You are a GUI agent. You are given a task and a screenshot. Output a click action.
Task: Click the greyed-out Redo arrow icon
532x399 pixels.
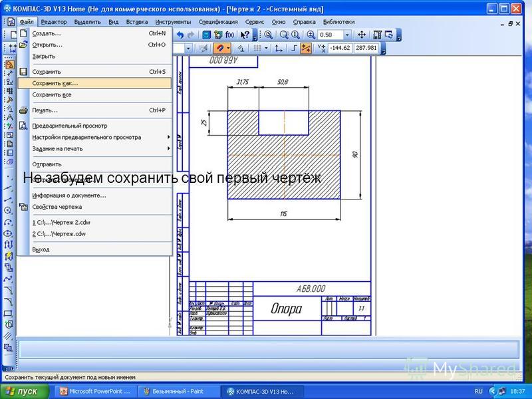point(191,35)
